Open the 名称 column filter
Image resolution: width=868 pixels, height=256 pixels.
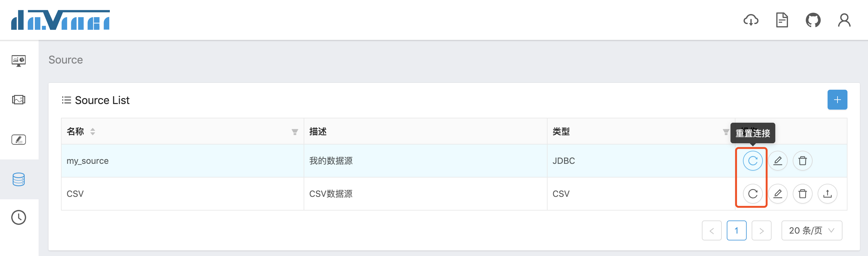(295, 132)
